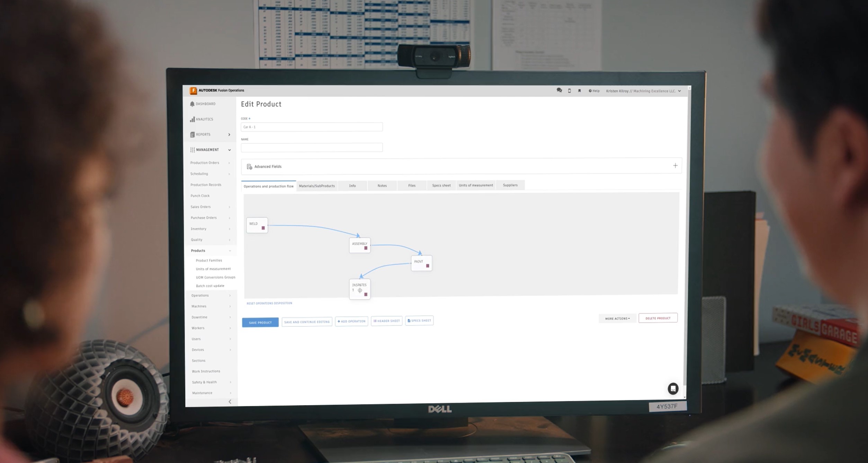Image resolution: width=868 pixels, height=463 pixels.
Task: Click the mobile device icon in header
Action: point(570,91)
